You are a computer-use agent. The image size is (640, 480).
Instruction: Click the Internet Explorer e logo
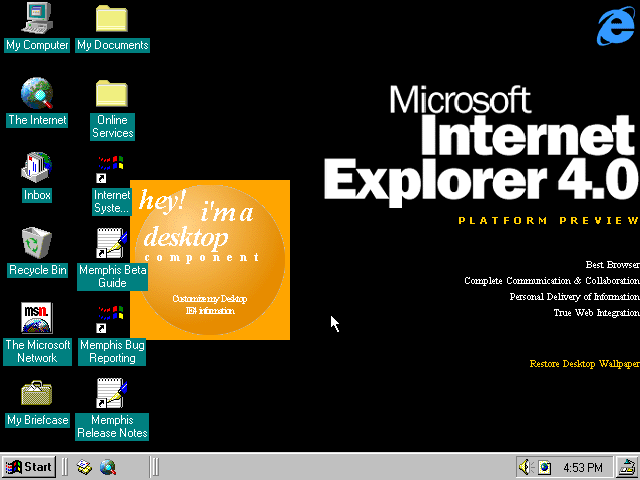(616, 26)
